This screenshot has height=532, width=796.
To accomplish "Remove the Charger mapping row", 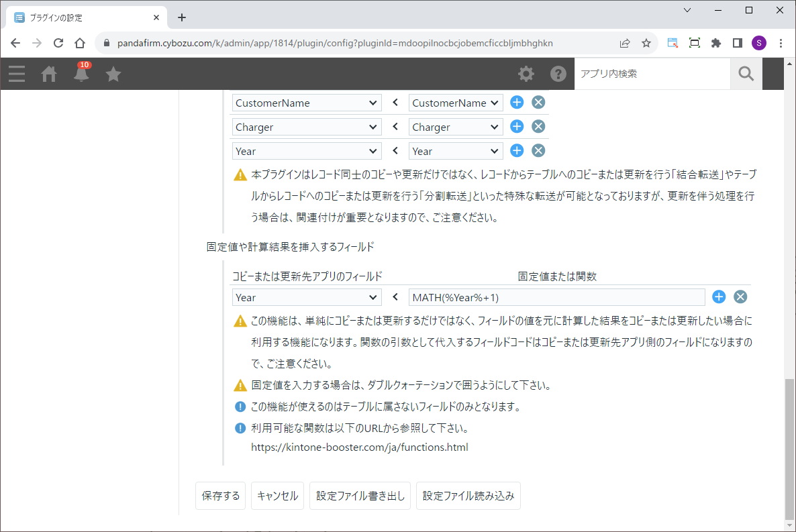I will pyautogui.click(x=538, y=127).
